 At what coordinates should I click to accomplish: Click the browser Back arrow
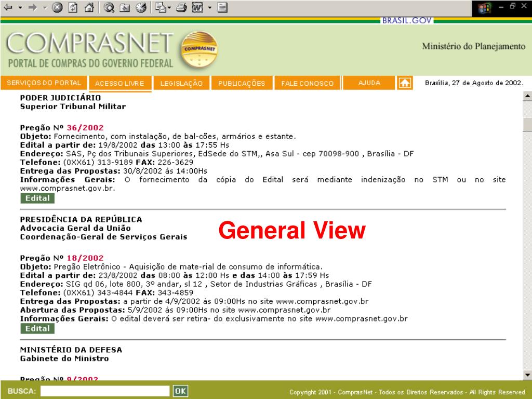pos(8,7)
